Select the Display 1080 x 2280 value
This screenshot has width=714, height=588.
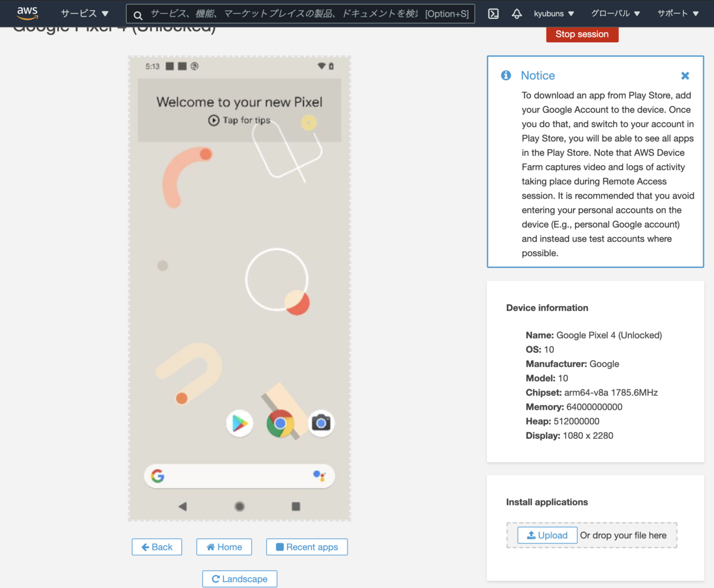[588, 435]
